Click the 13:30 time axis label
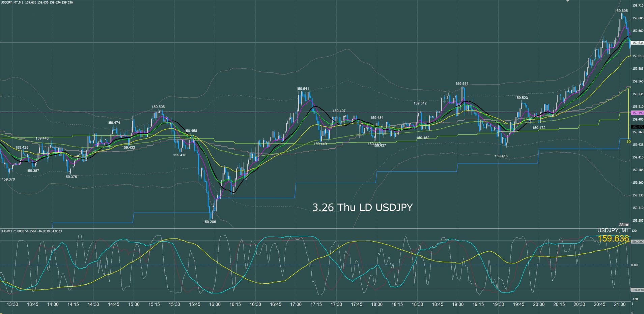 pyautogui.click(x=12, y=305)
